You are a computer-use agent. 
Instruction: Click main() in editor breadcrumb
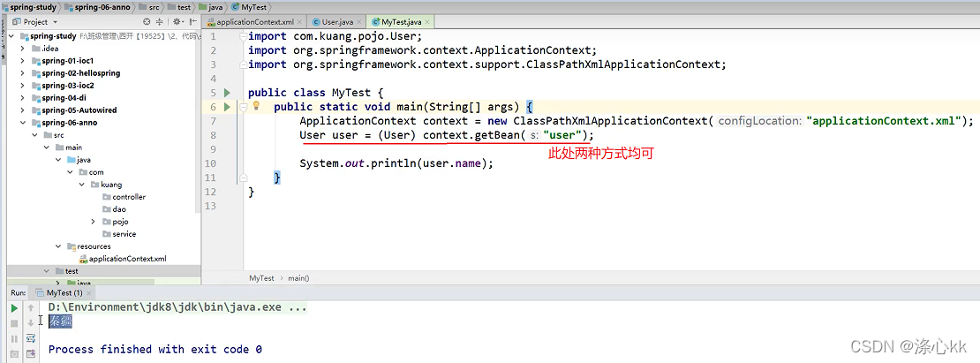pos(298,278)
